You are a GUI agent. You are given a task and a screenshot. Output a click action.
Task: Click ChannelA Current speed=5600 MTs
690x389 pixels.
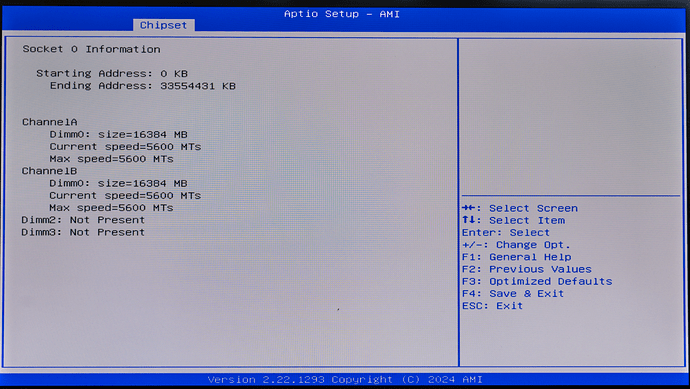tap(125, 147)
